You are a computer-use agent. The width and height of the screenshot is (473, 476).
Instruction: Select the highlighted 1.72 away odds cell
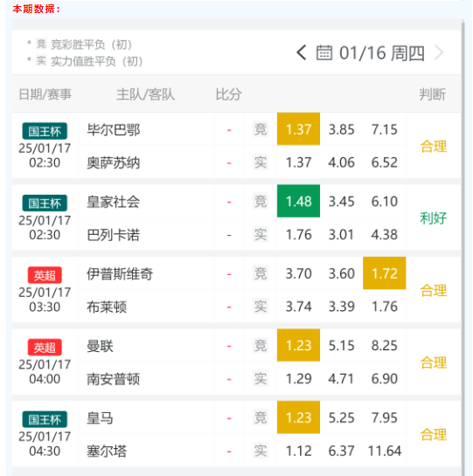pos(385,272)
